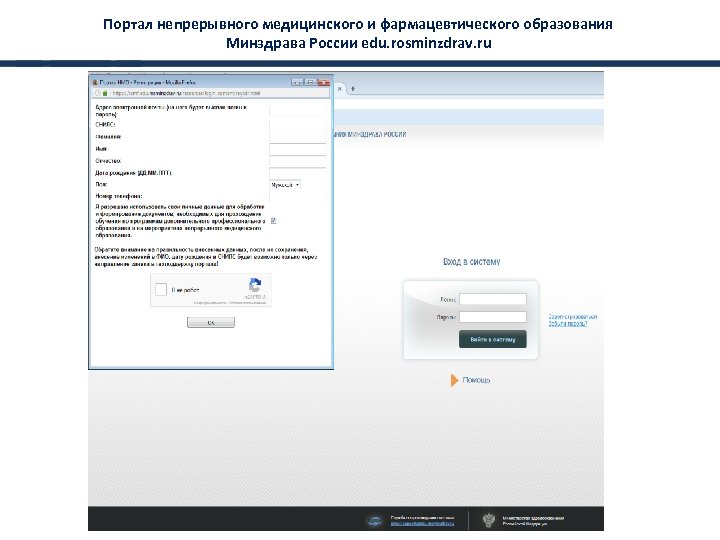This screenshot has width=720, height=540.
Task: Click the Firefox icon in popup title bar
Action: (96, 82)
